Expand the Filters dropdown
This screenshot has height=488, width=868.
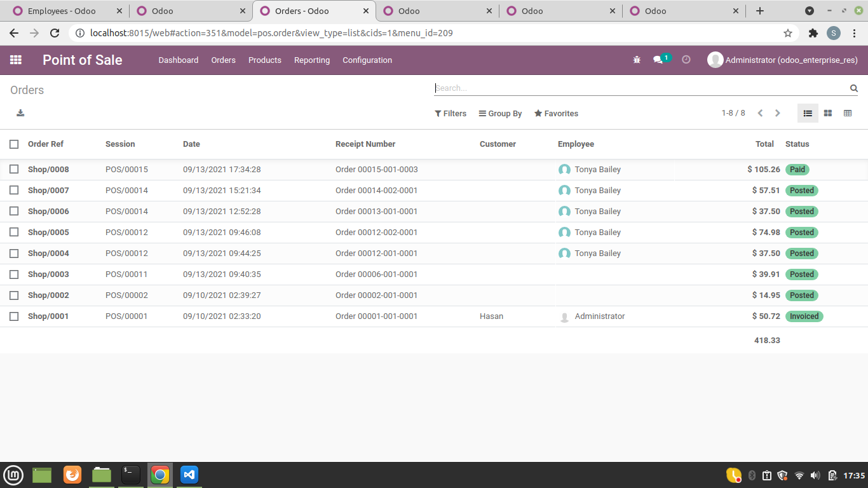coord(451,113)
